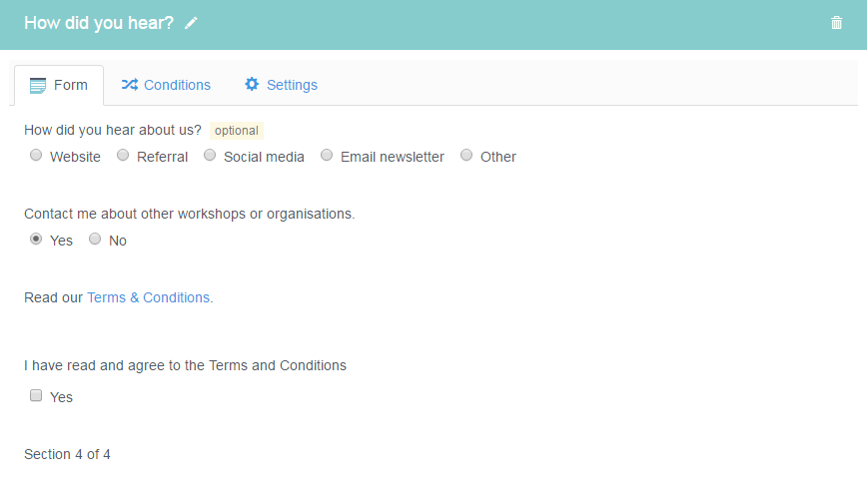
Task: Click the Form tab list icon
Action: click(x=38, y=86)
